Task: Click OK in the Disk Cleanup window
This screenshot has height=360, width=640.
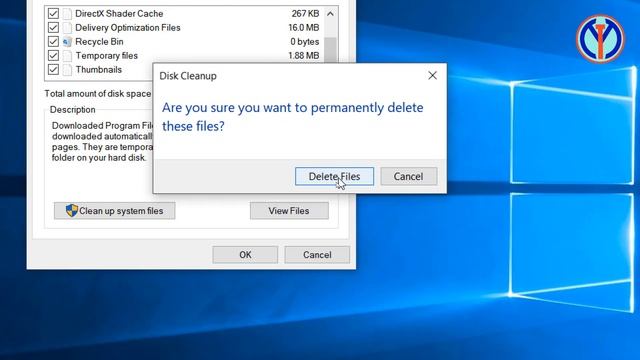Action: [245, 255]
